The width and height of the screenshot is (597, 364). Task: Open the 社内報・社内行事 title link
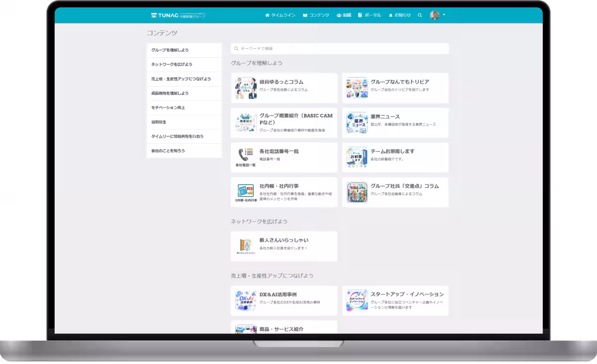279,186
